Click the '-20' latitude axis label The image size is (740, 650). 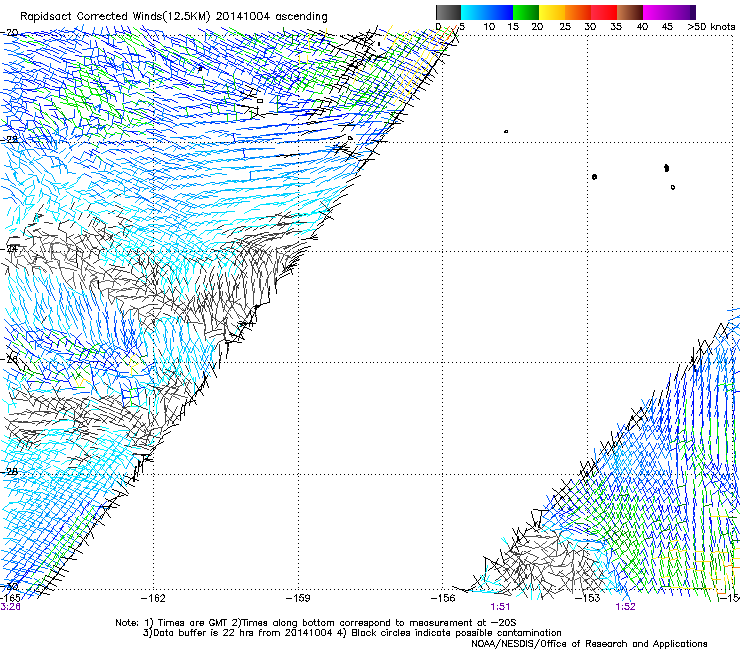click(x=9, y=33)
